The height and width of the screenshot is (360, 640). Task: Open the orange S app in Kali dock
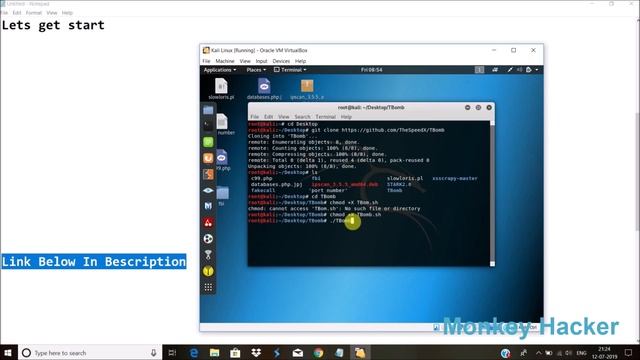pyautogui.click(x=208, y=174)
